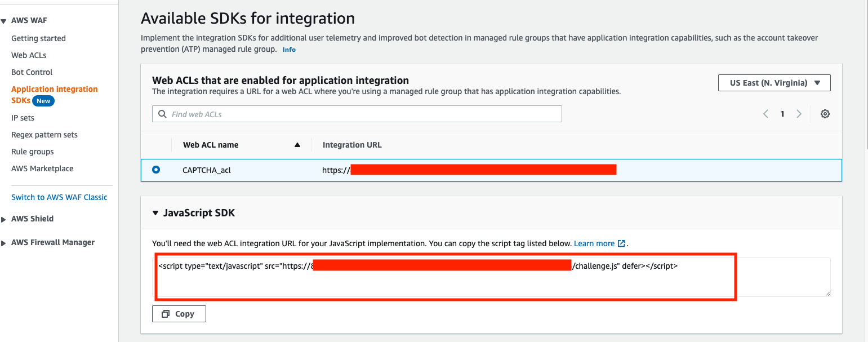Go to next page of web ACLs
The height and width of the screenshot is (342, 868).
tap(799, 114)
